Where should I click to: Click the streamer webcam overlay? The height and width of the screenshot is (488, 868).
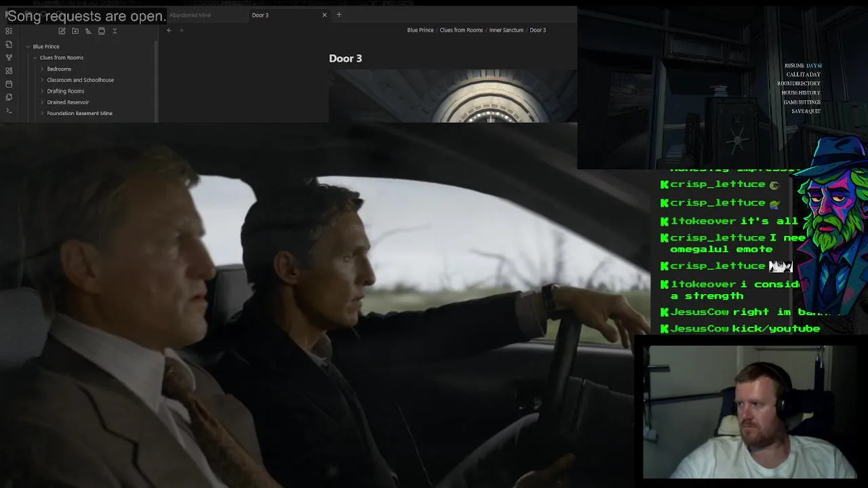[x=750, y=412]
